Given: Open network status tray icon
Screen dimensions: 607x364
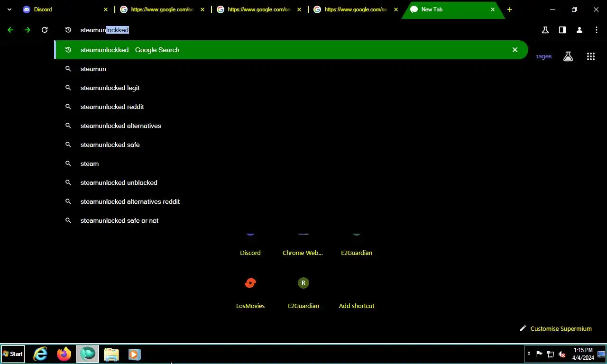Looking at the screenshot, I should point(551,354).
